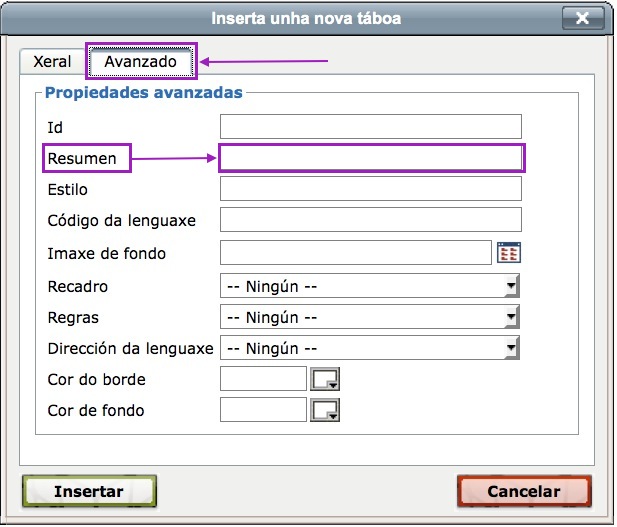The image size is (617, 527).
Task: Expand the Regras dropdown
Action: 371,318
